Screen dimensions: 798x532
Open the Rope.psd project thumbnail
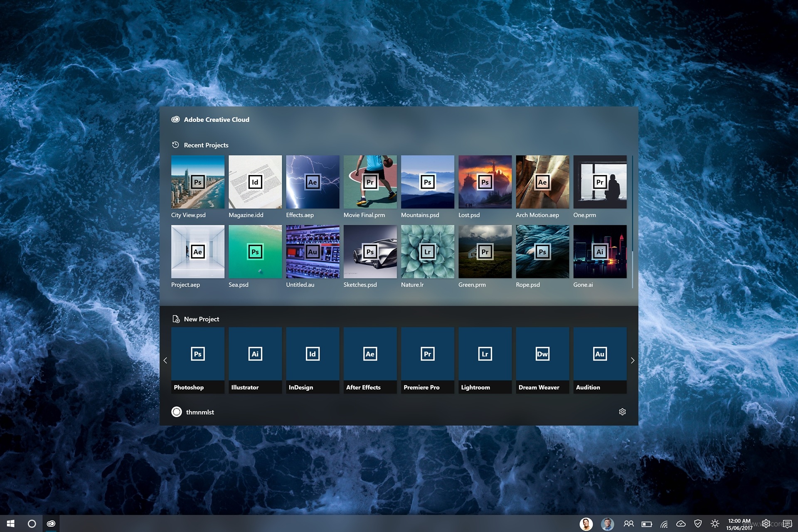tap(542, 251)
